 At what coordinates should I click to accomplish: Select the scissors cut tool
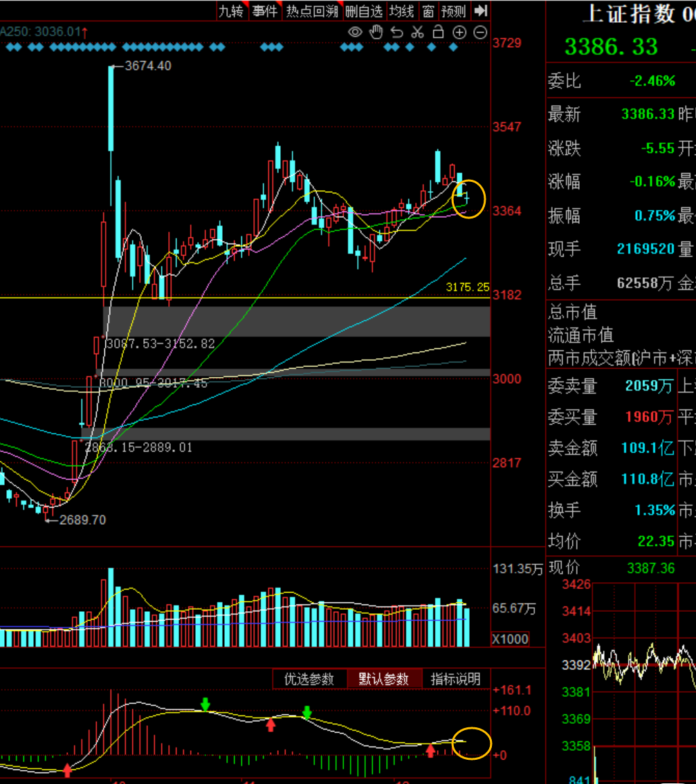click(417, 32)
